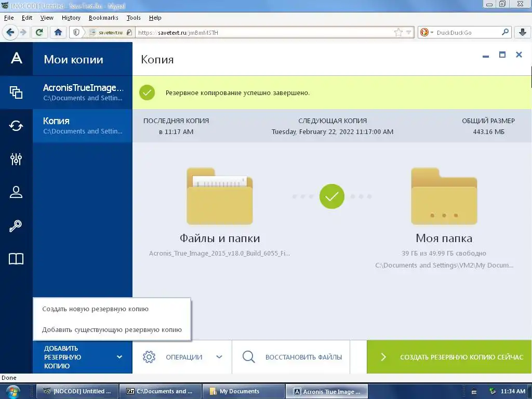Bookmark the page with the star icon
This screenshot has width=532, height=399.
(x=398, y=32)
